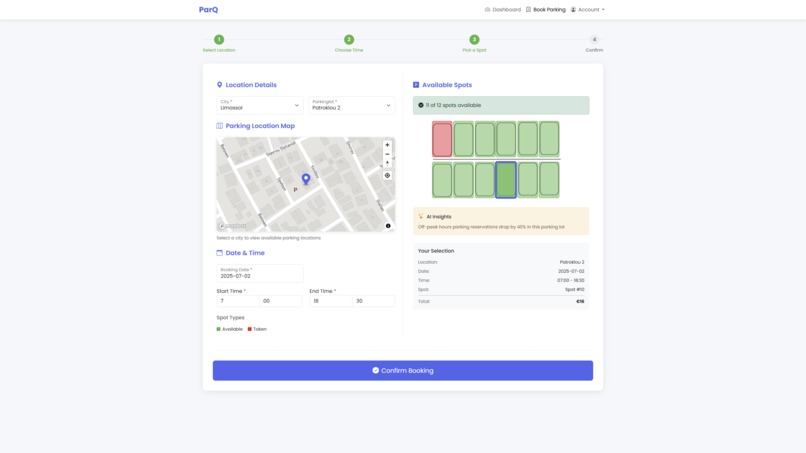Screen dimensions: 806x453
Task: Click the Dashboard gauge icon
Action: point(487,9)
